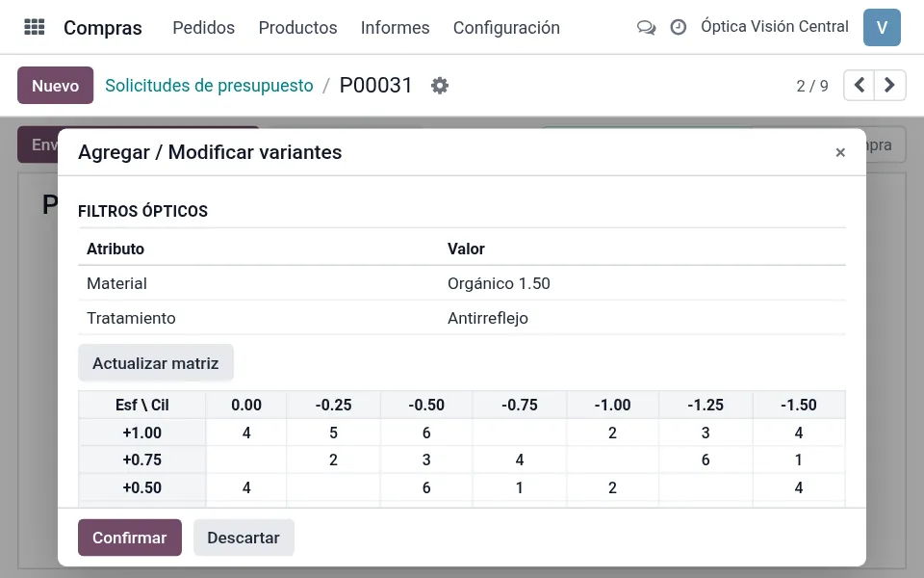Screen dimensions: 924x578
Task: Edit cell +0.75 row, -0.25 column
Action: coord(334,460)
